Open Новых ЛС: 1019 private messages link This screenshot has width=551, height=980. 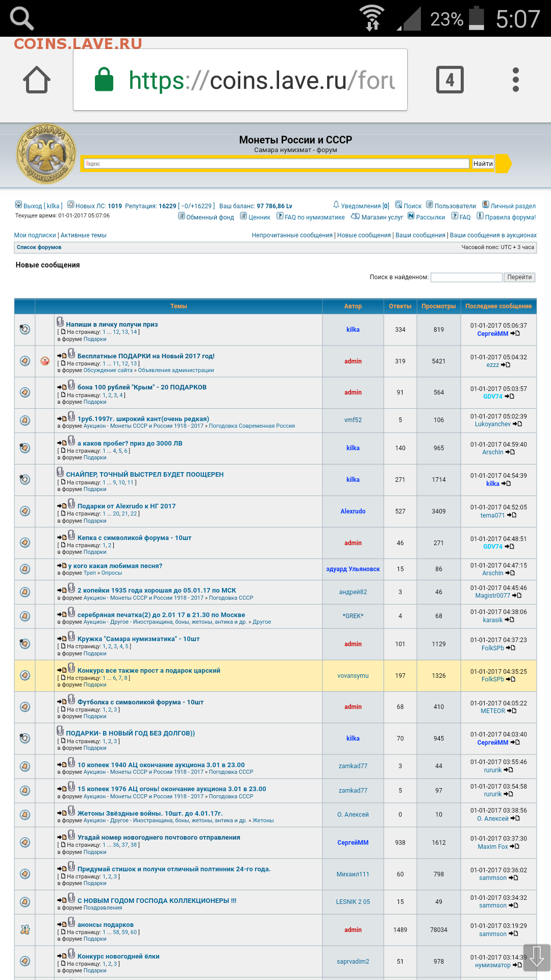[98, 206]
